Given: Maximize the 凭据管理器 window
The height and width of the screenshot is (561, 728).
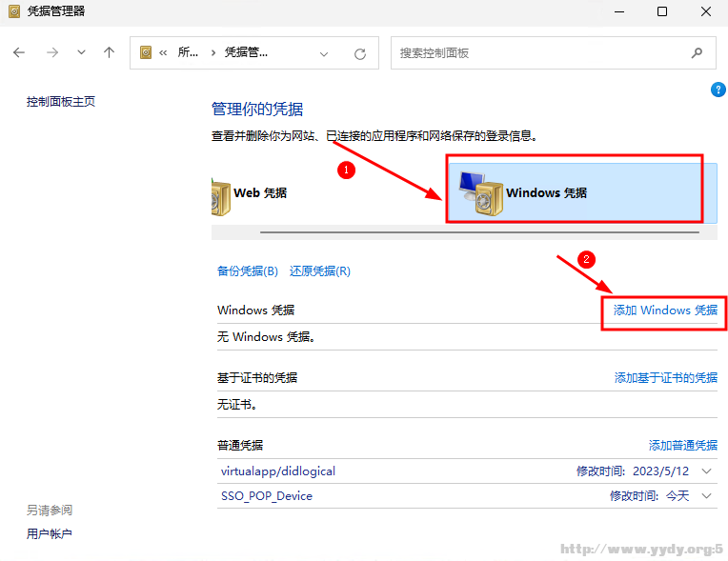Looking at the screenshot, I should tap(662, 11).
